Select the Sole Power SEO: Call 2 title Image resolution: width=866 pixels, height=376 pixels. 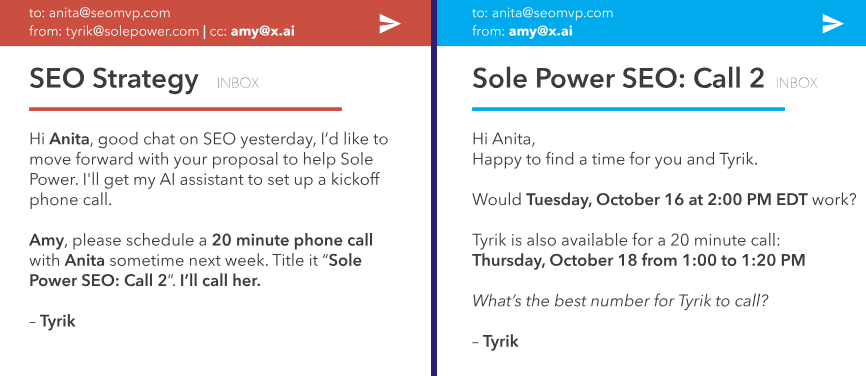pos(618,79)
